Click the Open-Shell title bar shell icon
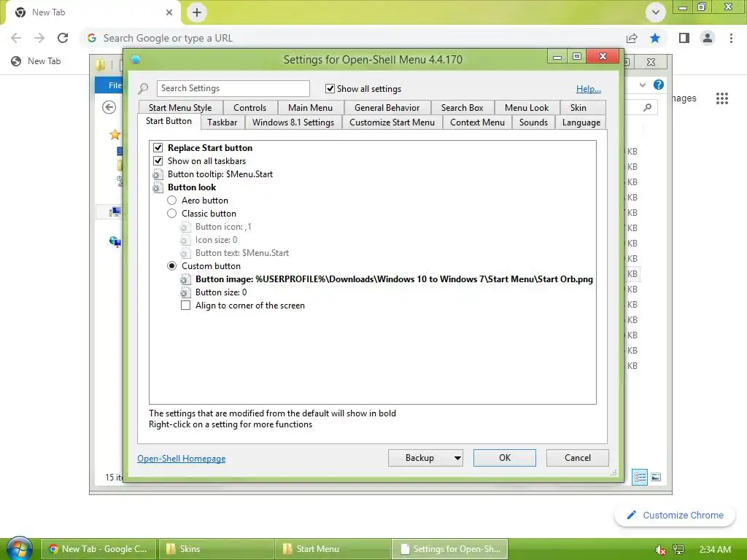The width and height of the screenshot is (747, 560). tap(135, 60)
